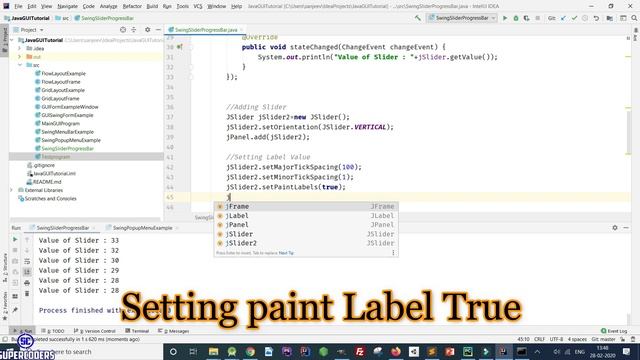Click the locate file target icon in Project panel
This screenshot has height=360, width=640.
coord(123,30)
